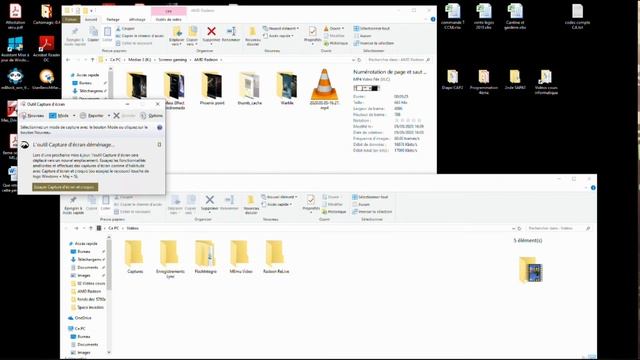Open Nouvel élément dropdown in Vidéos window
Viewport: 640px width, 360px height.
[x=279, y=197]
